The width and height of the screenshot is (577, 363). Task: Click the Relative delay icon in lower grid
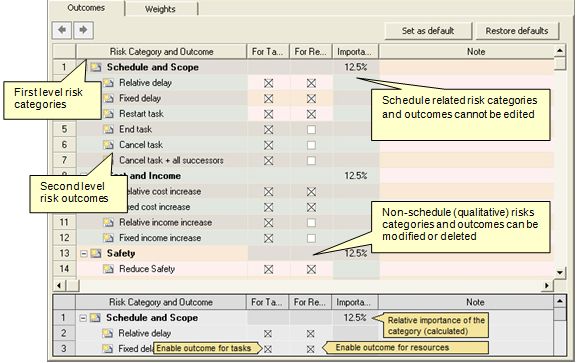click(107, 333)
